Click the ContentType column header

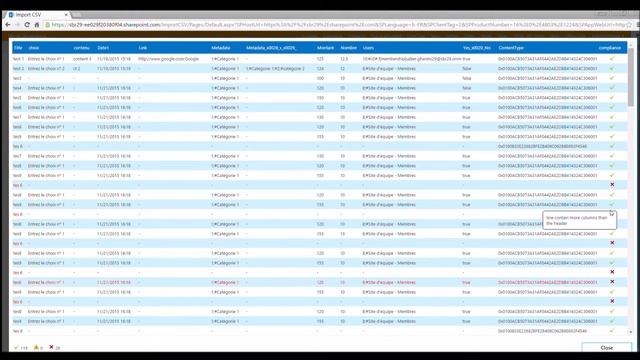coord(511,48)
